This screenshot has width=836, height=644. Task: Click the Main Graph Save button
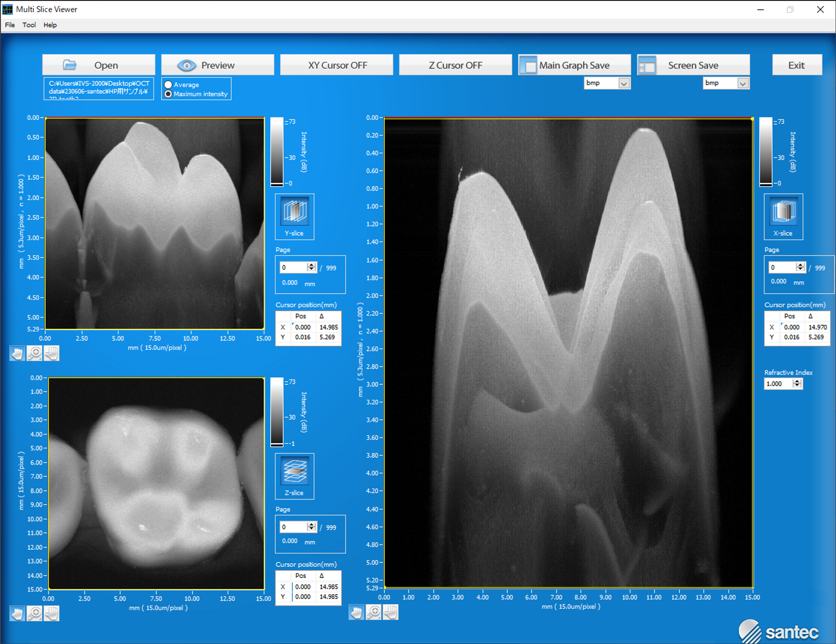tap(574, 65)
